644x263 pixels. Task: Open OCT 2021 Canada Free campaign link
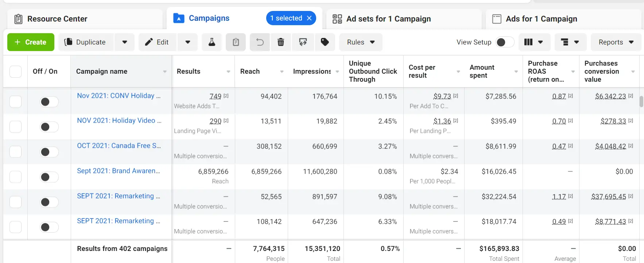coord(119,146)
